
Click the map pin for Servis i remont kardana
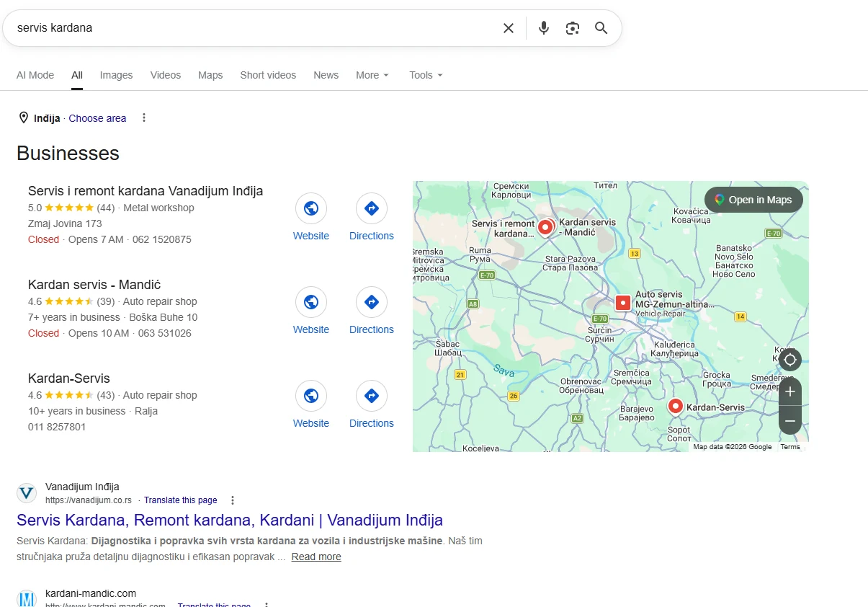coord(545,227)
